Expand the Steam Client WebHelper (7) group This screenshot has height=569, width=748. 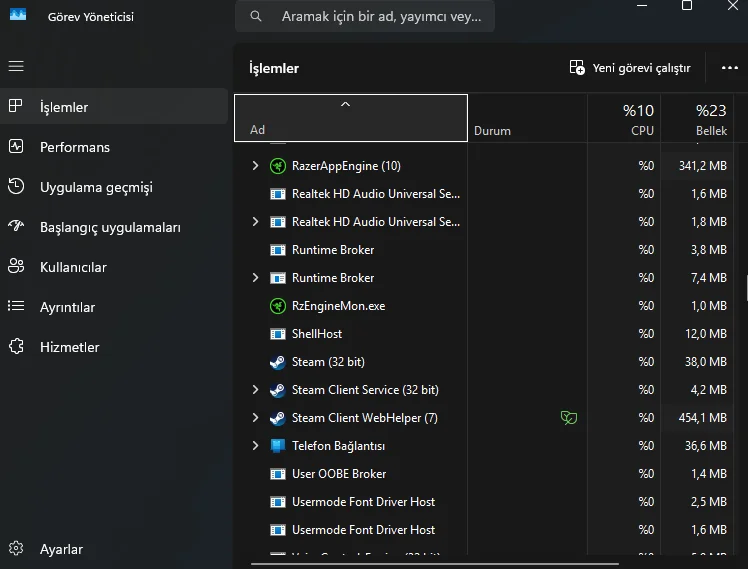click(x=255, y=418)
